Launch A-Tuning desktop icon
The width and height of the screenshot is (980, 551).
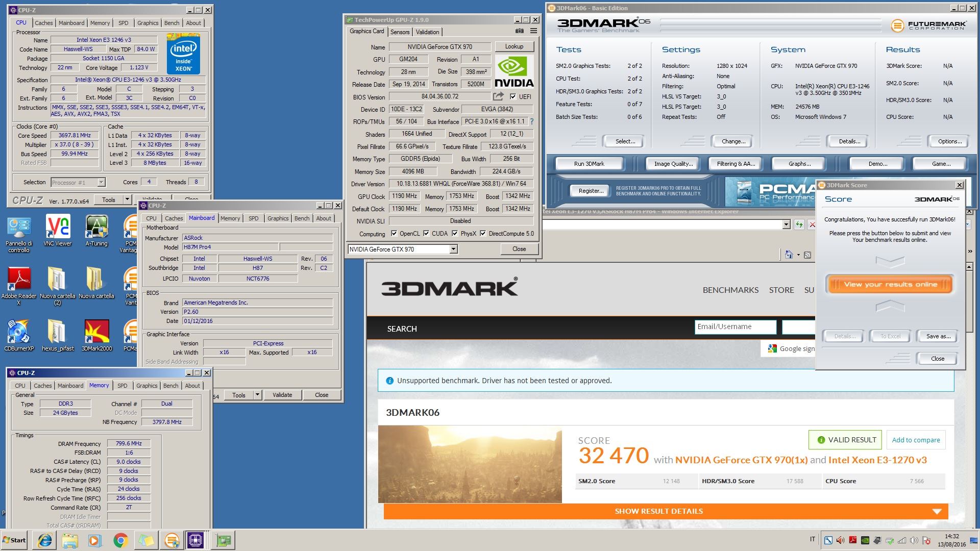click(96, 231)
